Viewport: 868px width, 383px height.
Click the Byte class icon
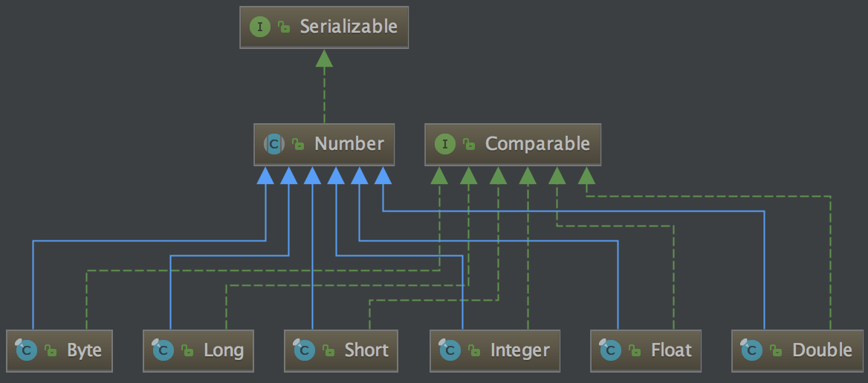(26, 350)
